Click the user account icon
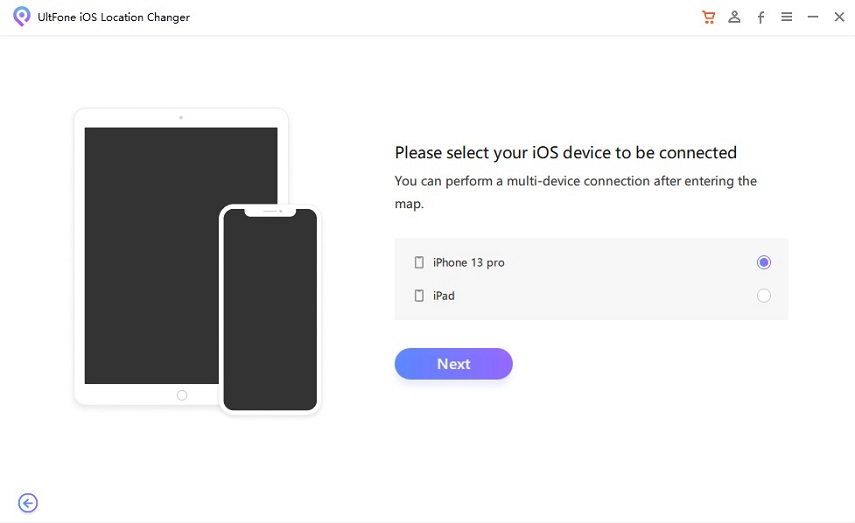The width and height of the screenshot is (855, 523). pos(735,17)
